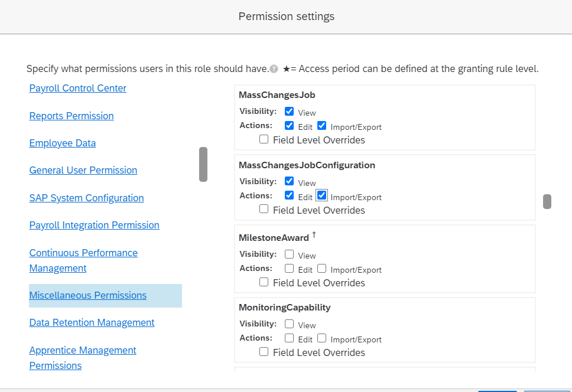
Task: Check View for MilestoneAward
Action: tap(290, 254)
